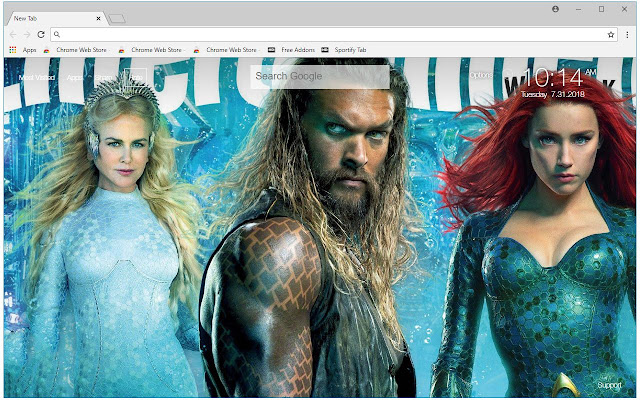Open the first Chrome Web Store bookmark
Viewport: 640px width, 400px height.
(x=76, y=50)
